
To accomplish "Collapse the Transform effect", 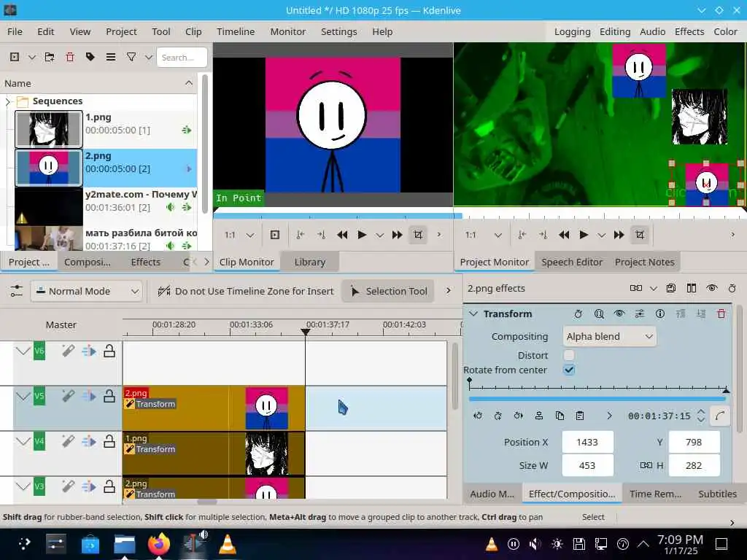I will 473,314.
